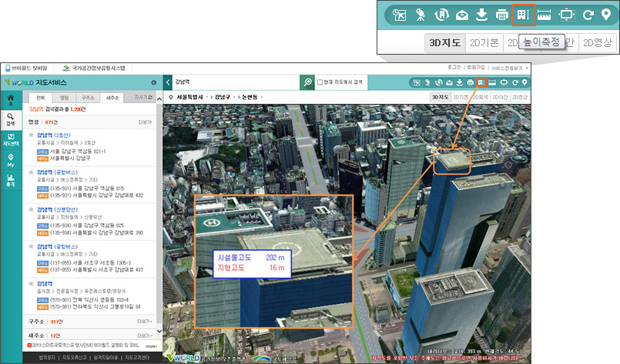Click the search input field containing 강남역
This screenshot has height=364, width=620.
[236, 82]
